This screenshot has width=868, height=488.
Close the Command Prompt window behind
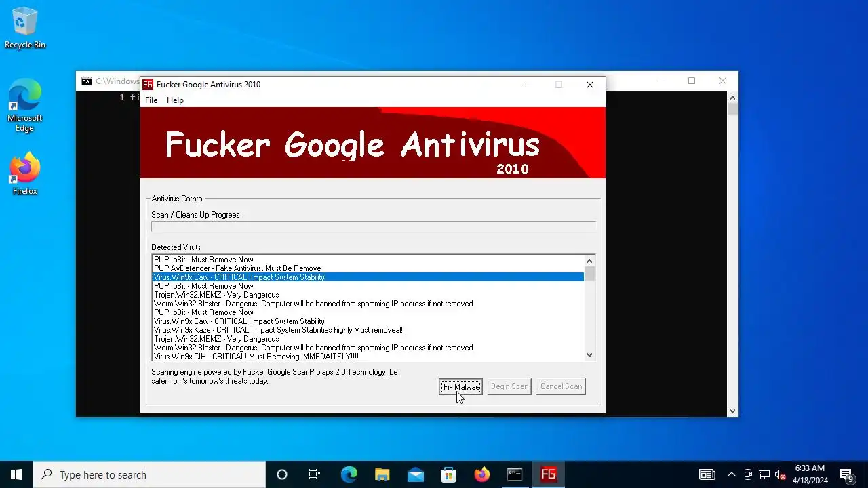(x=722, y=81)
